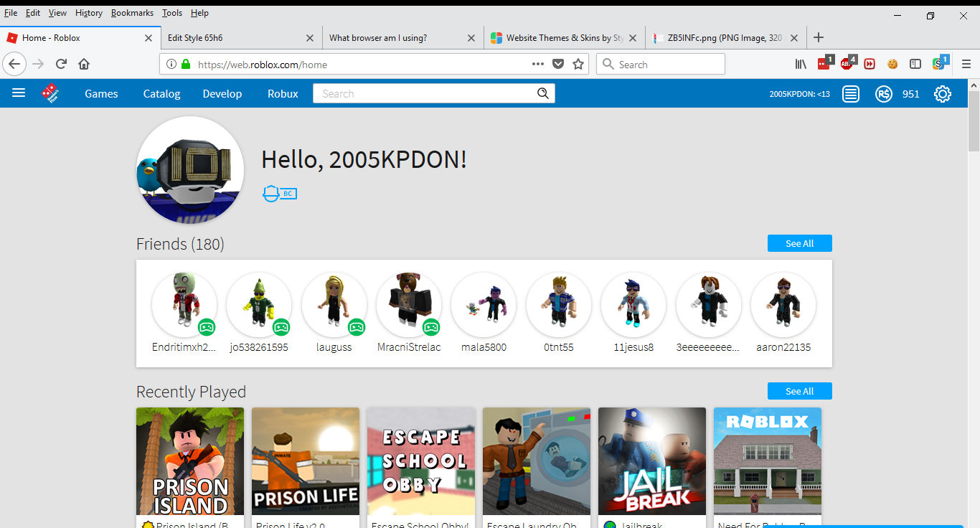The width and height of the screenshot is (980, 528).
Task: Switch to the ZB5INFc.png tab
Action: click(725, 38)
